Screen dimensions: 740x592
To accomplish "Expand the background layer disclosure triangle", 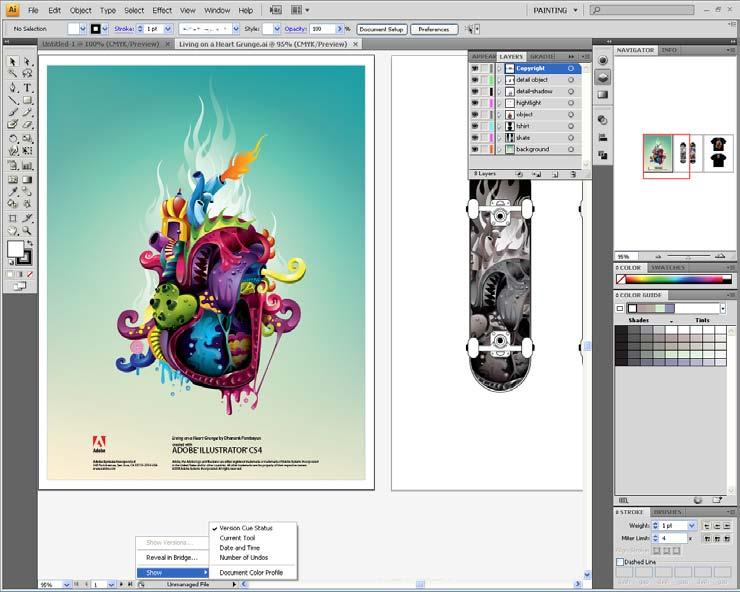I will [499, 149].
